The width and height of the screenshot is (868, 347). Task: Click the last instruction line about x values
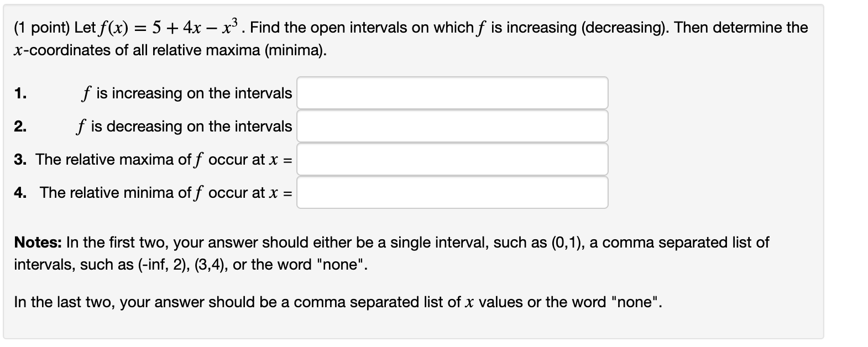click(337, 302)
